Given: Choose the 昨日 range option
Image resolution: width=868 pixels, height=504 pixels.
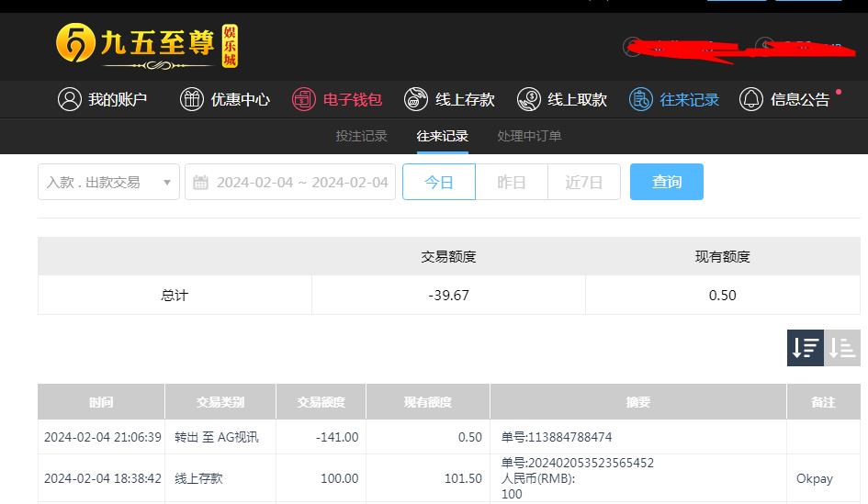Looking at the screenshot, I should [512, 182].
